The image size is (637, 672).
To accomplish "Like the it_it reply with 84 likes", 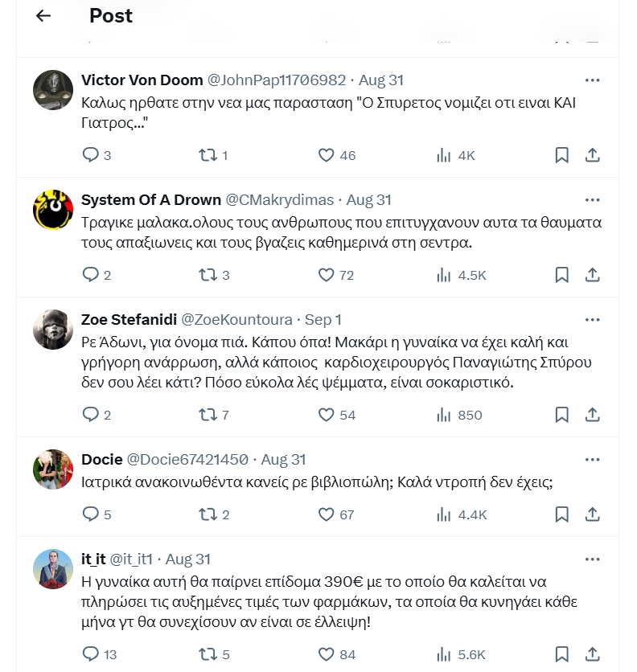I will 326,654.
